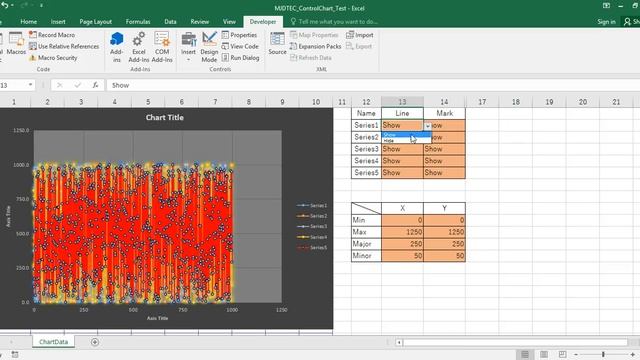This screenshot has width=640, height=360.
Task: Switch to Page Break Preview
Action: pyautogui.click(x=562, y=354)
